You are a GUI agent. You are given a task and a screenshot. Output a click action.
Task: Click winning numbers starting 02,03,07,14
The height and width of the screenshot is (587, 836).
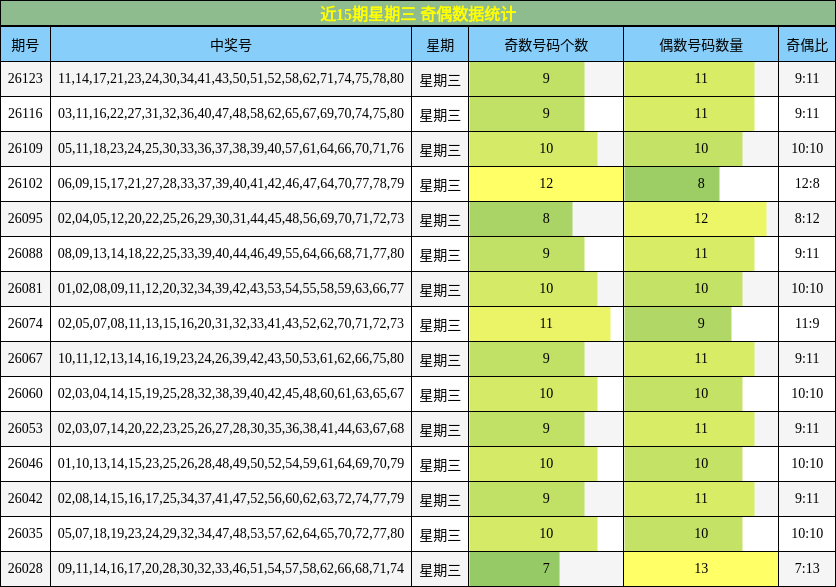[231, 429]
